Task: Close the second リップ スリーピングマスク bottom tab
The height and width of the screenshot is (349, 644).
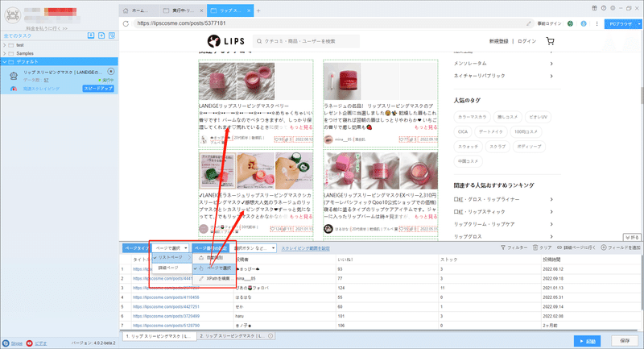Action: [270, 336]
